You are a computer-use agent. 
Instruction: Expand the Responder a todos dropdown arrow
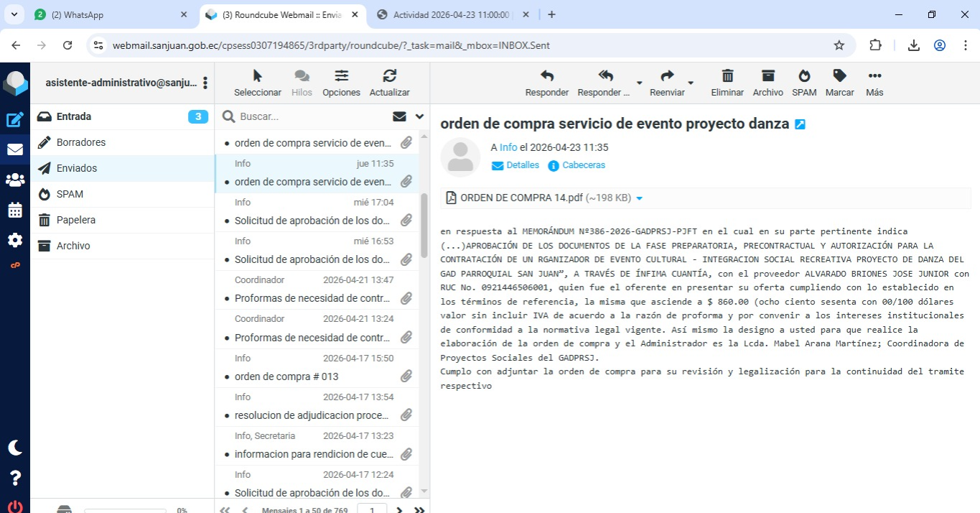tap(639, 83)
